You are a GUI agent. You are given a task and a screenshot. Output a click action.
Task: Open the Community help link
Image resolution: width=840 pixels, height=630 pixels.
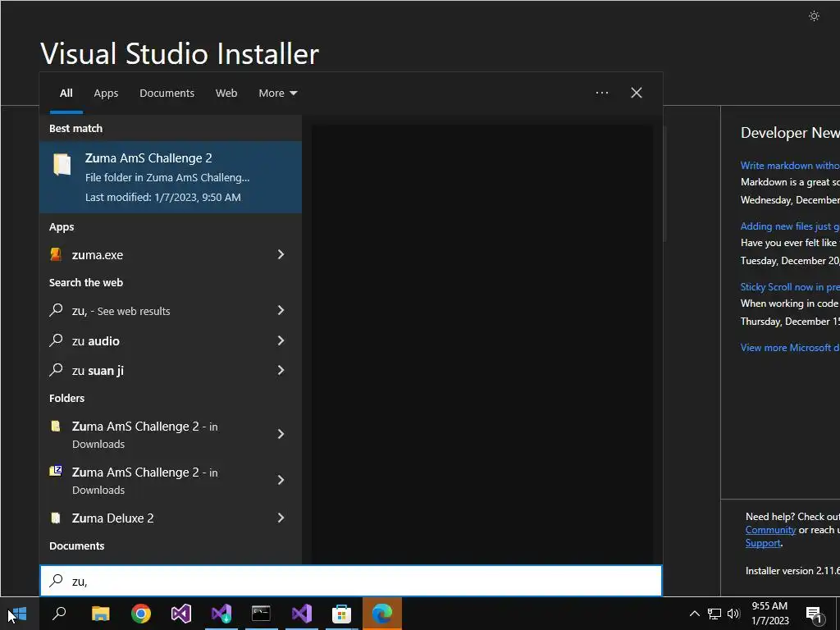[x=770, y=530]
